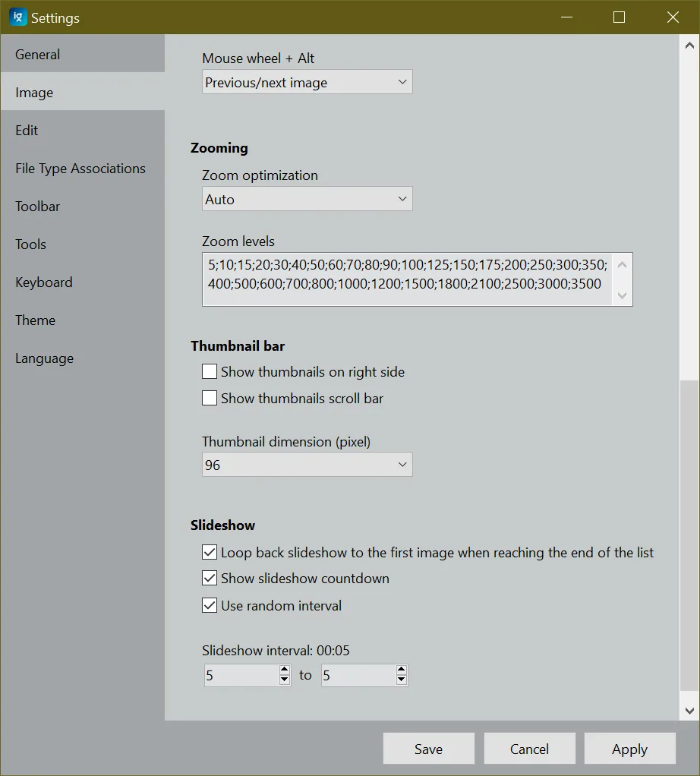Cancel the settings changes
Image resolution: width=700 pixels, height=776 pixels.
[x=529, y=749]
